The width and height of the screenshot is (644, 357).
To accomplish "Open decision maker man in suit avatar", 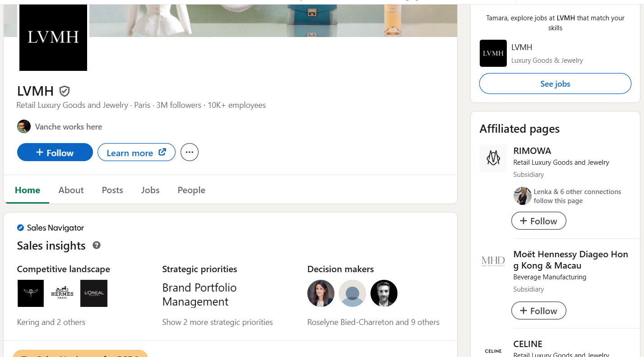I will [384, 293].
